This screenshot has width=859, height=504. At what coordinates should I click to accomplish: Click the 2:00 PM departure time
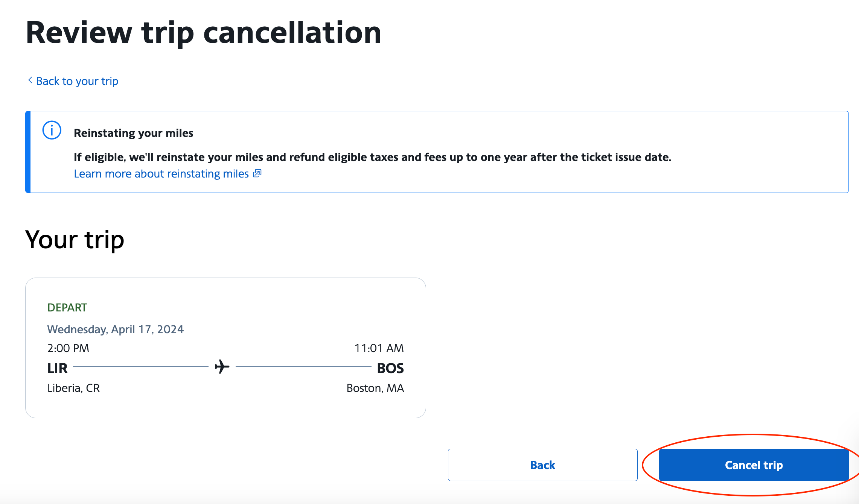point(68,348)
